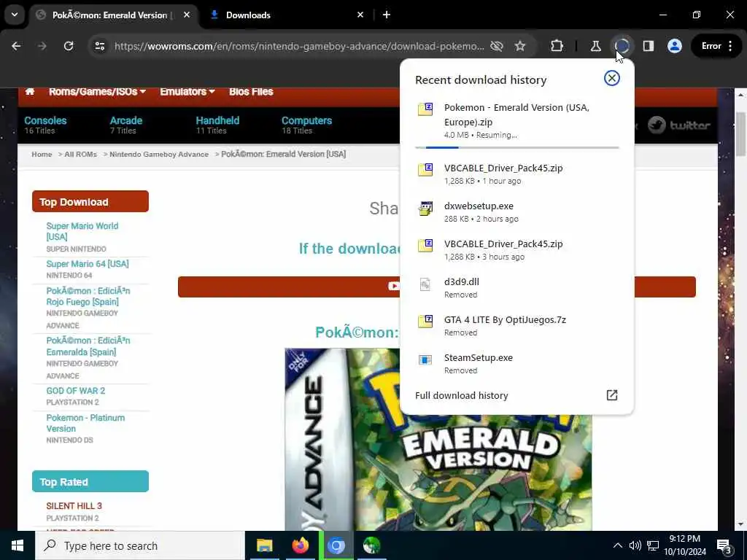Click the All ROMs breadcrumb link
Image resolution: width=747 pixels, height=560 pixels.
[x=80, y=155]
